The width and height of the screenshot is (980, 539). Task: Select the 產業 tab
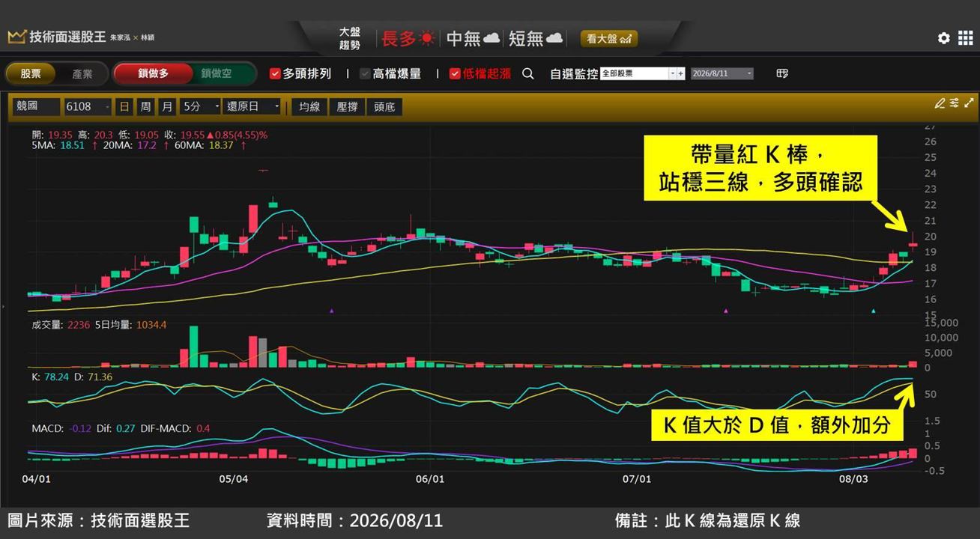point(82,73)
